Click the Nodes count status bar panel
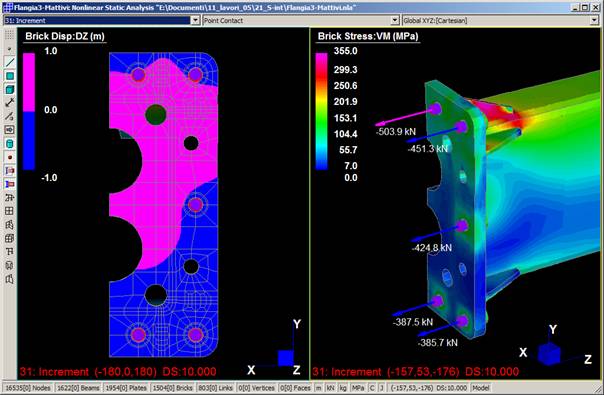This screenshot has width=604, height=395. [x=27, y=388]
